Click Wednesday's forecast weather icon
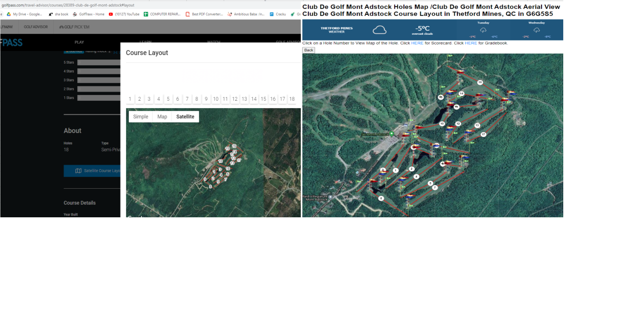 tap(537, 30)
